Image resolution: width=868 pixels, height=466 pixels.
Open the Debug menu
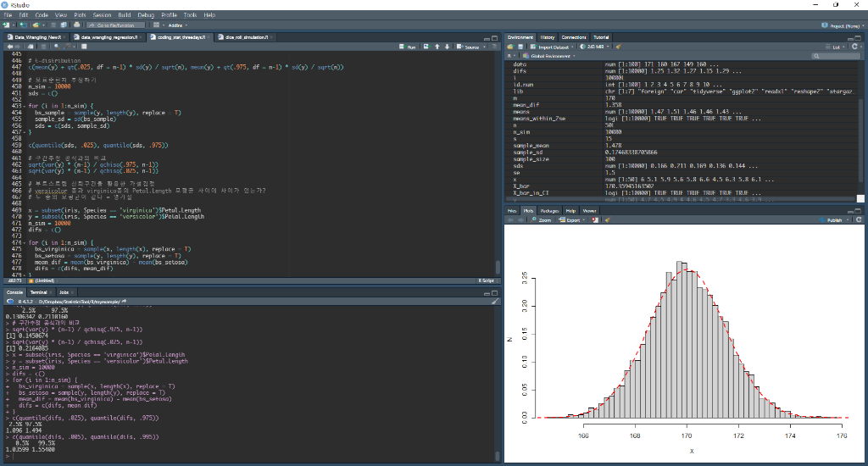146,15
